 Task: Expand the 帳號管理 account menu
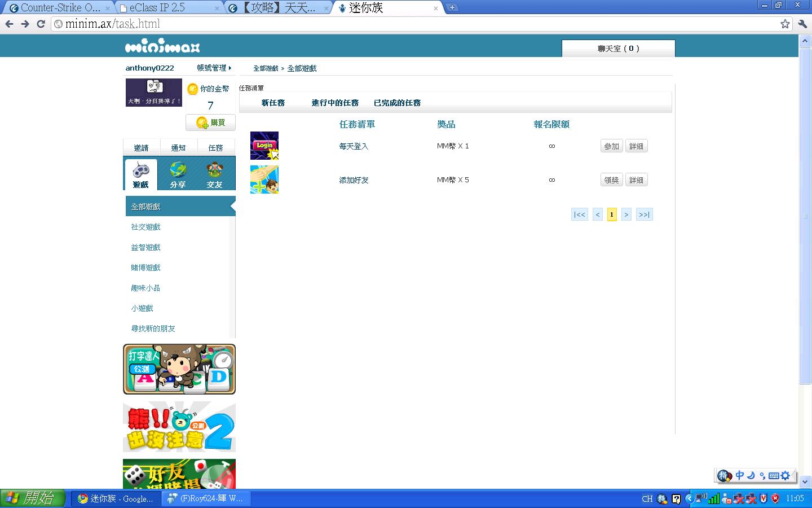(x=214, y=68)
